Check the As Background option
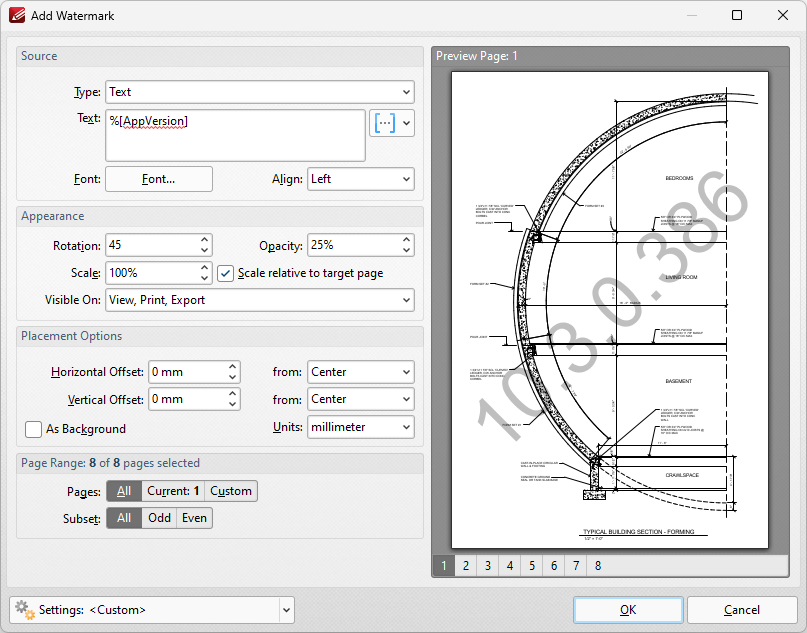807x633 pixels. point(34,429)
